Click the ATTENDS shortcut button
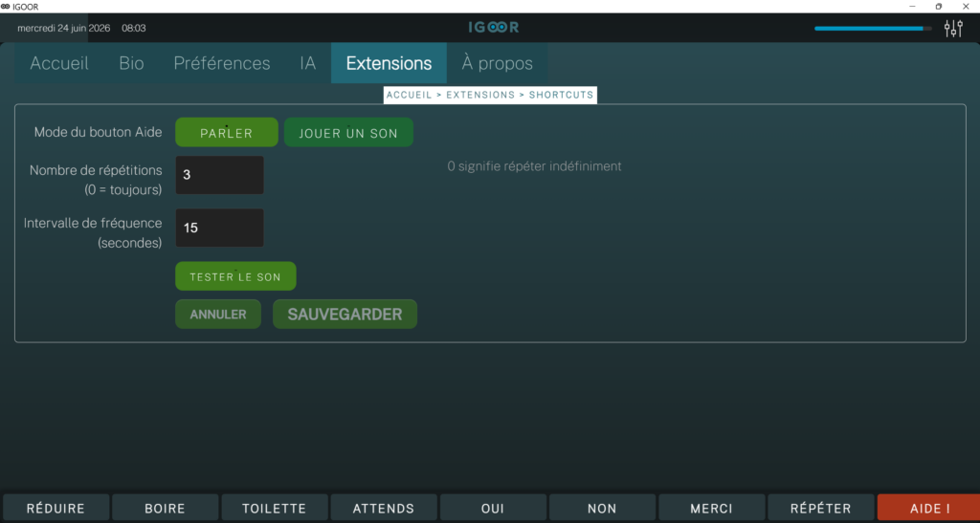Screen dimensions: 980x523 click(384, 508)
